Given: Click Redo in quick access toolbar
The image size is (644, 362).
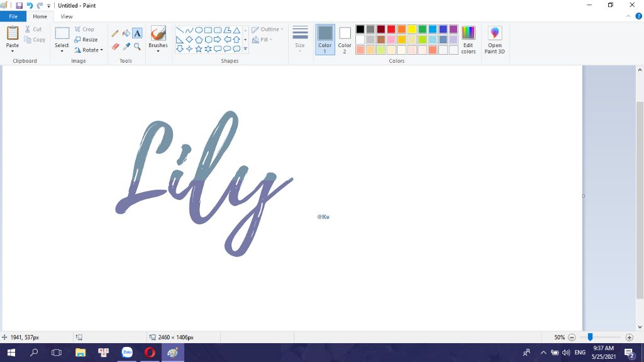Looking at the screenshot, I should 40,5.
